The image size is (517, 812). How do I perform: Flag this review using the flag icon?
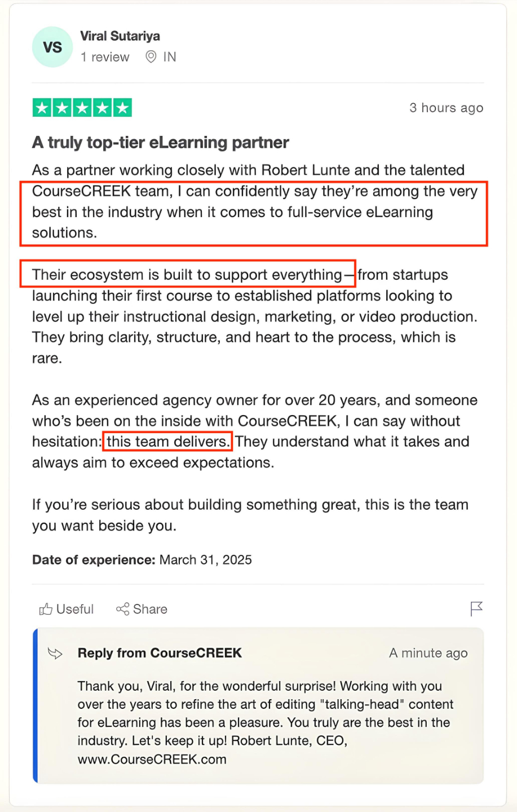476,608
